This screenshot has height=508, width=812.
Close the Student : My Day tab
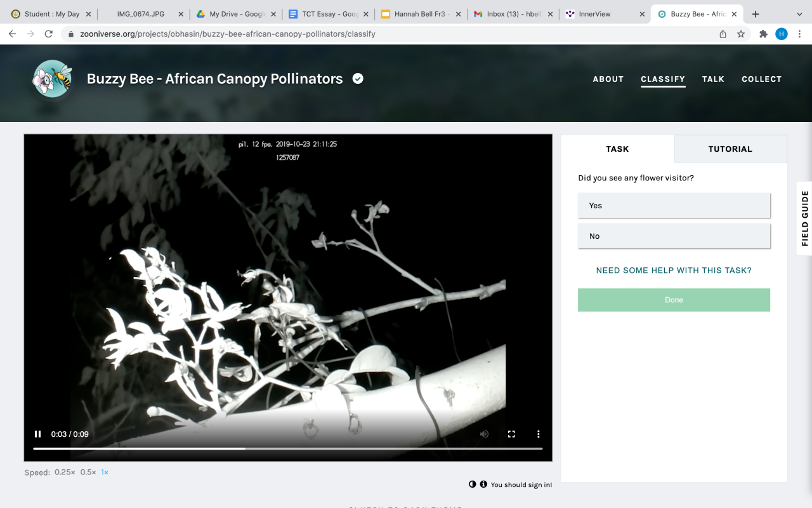[88, 14]
